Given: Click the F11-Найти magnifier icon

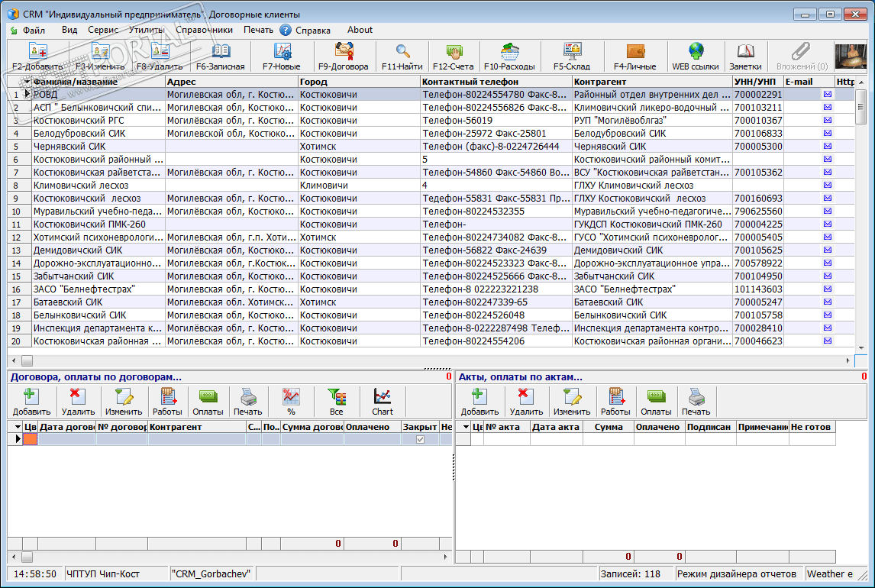Looking at the screenshot, I should [402, 51].
